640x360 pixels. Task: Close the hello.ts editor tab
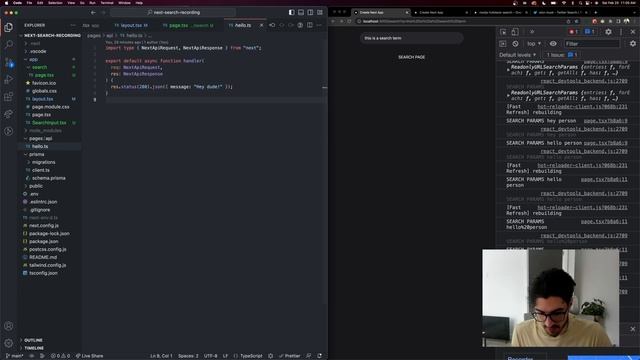262,25
